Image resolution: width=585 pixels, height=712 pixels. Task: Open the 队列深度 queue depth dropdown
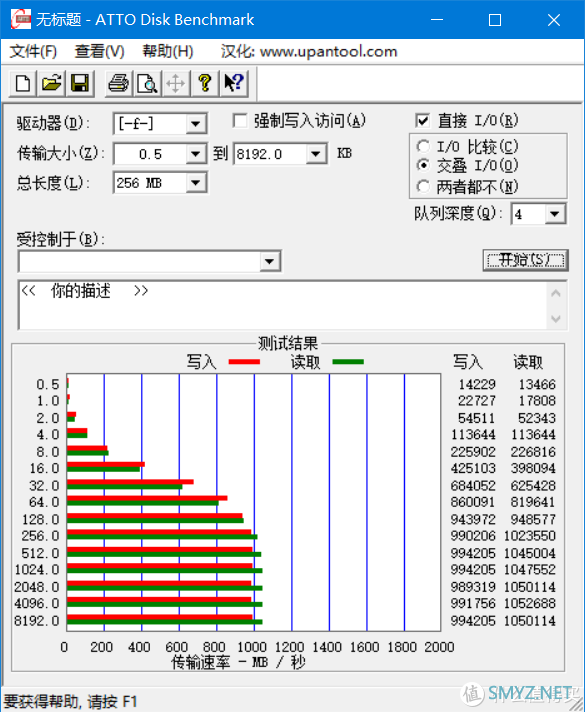tap(555, 214)
